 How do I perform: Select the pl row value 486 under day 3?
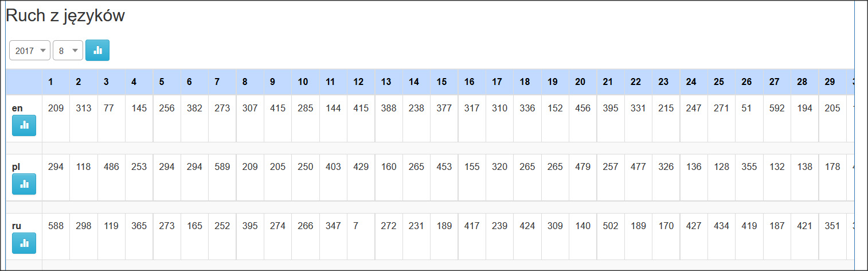(111, 167)
